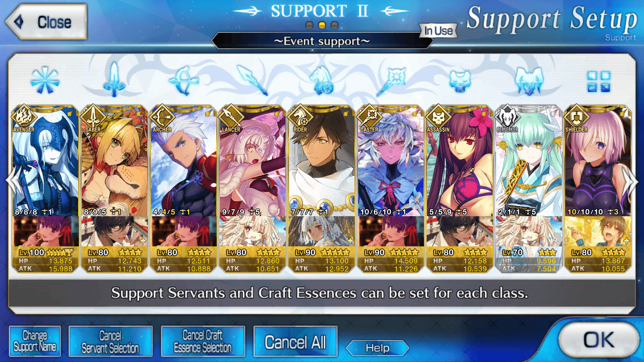Select the Saber class sword icon
Screen dimensions: 644x362
tap(114, 79)
